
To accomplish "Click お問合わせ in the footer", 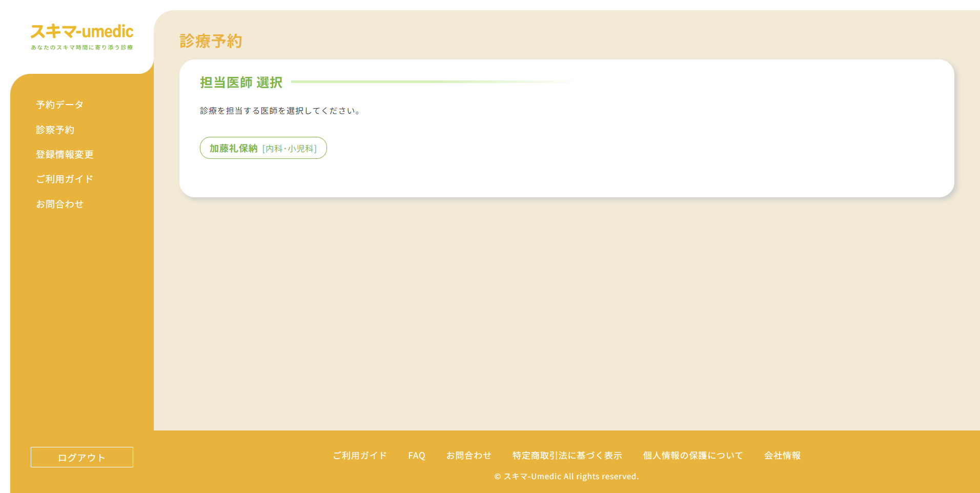I will (469, 455).
